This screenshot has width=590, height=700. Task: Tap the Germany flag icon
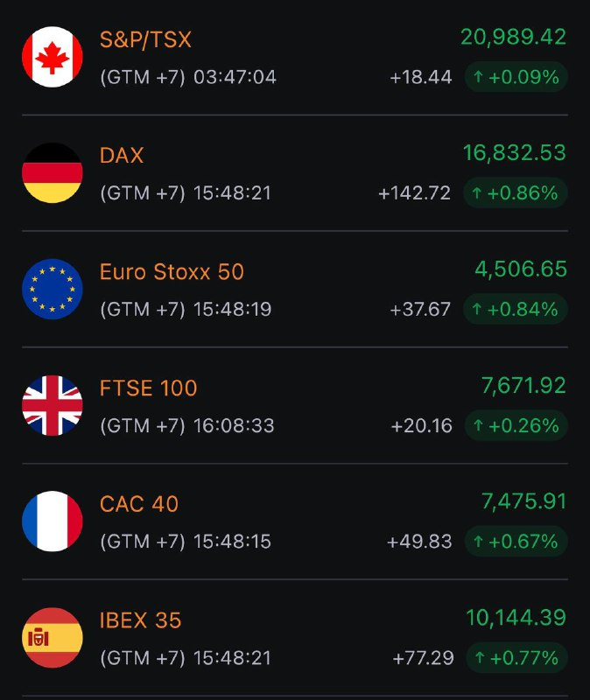click(x=53, y=173)
